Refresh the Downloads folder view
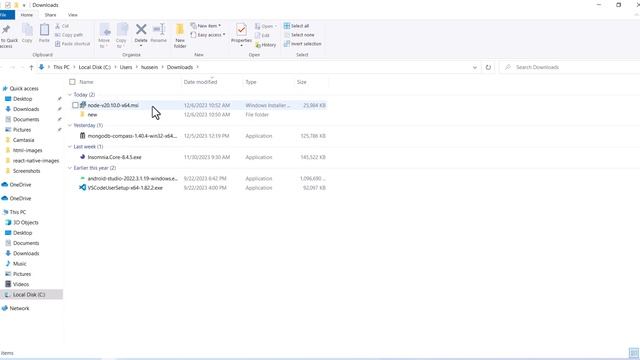Image resolution: width=640 pixels, height=360 pixels. coord(488,67)
